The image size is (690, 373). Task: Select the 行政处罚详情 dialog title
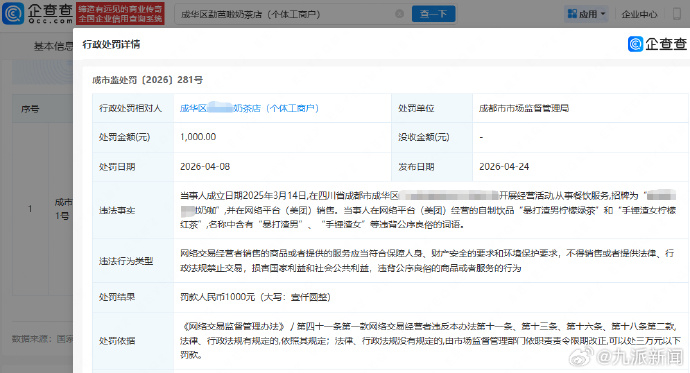[x=111, y=44]
